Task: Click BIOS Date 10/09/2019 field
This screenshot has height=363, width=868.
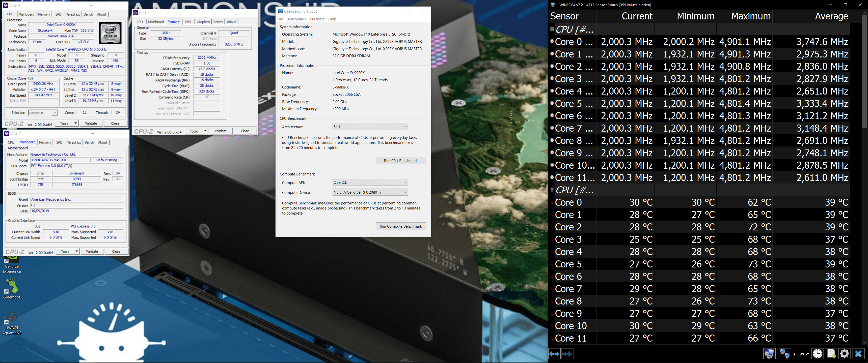Action: [x=77, y=211]
